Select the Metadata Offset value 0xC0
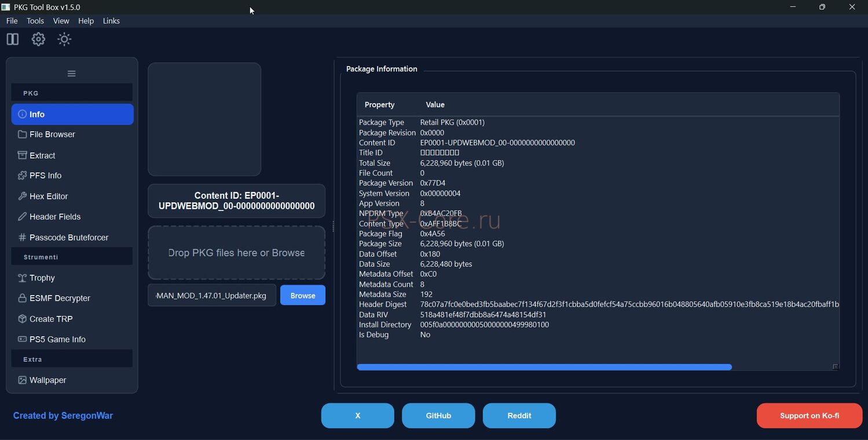The width and height of the screenshot is (868, 440). 428,274
